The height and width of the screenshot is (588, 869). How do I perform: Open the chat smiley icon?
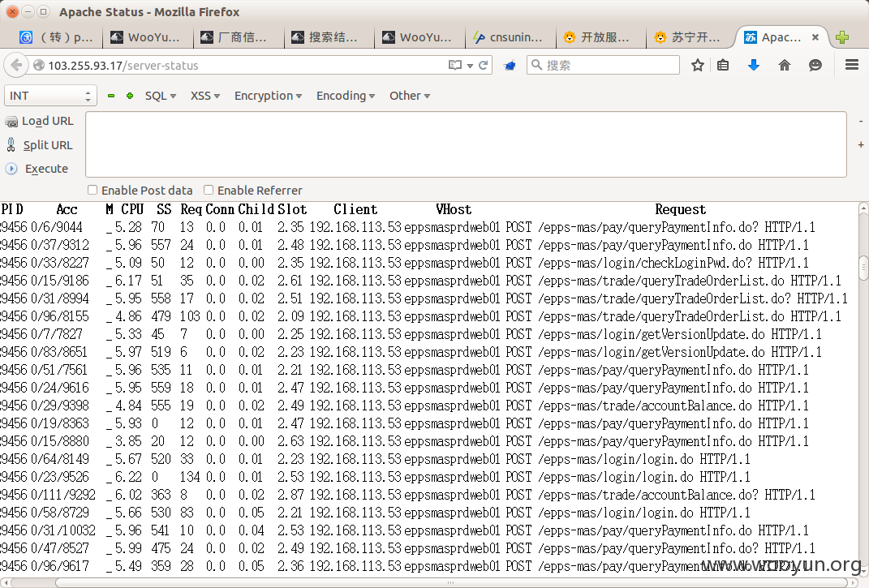tap(815, 66)
